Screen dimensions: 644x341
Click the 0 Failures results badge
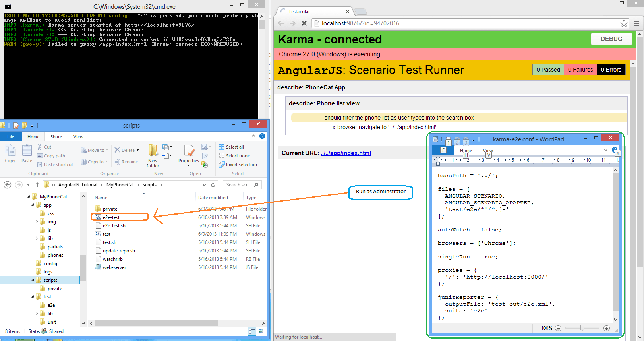click(x=580, y=70)
